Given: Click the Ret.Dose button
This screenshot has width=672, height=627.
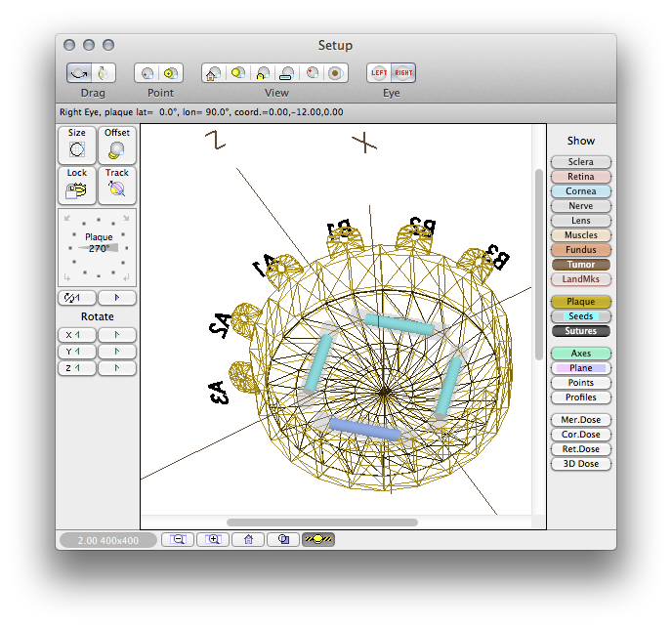Looking at the screenshot, I should (581, 449).
